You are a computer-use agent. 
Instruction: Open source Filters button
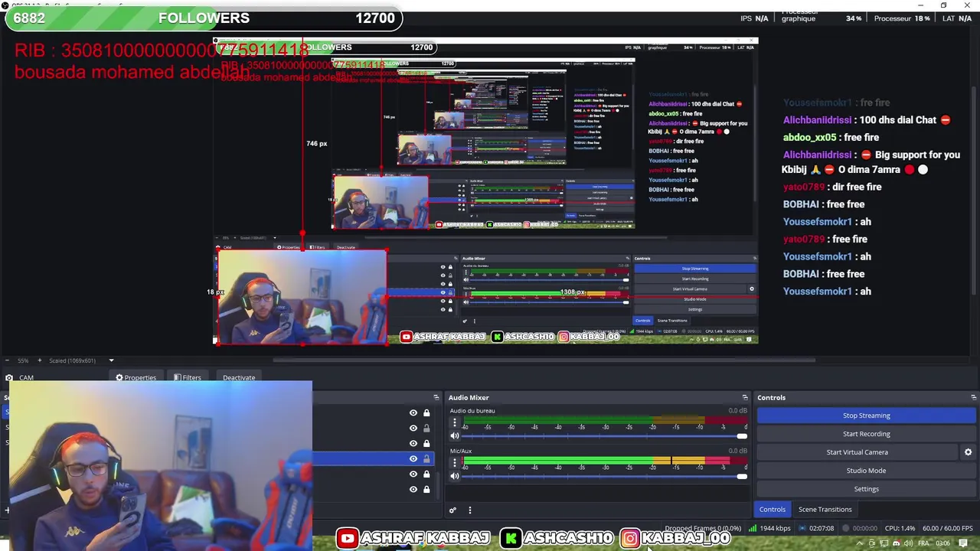188,377
